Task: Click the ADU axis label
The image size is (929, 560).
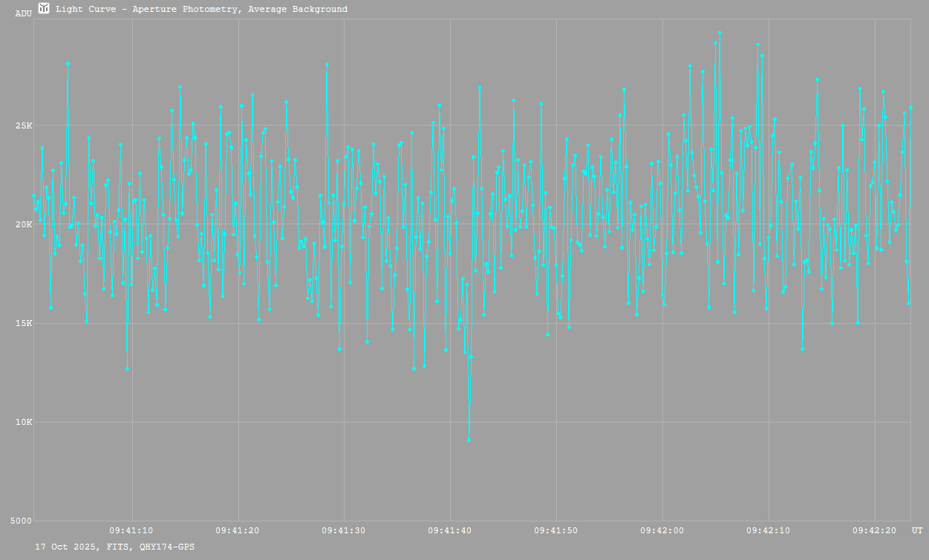Action: [24, 13]
